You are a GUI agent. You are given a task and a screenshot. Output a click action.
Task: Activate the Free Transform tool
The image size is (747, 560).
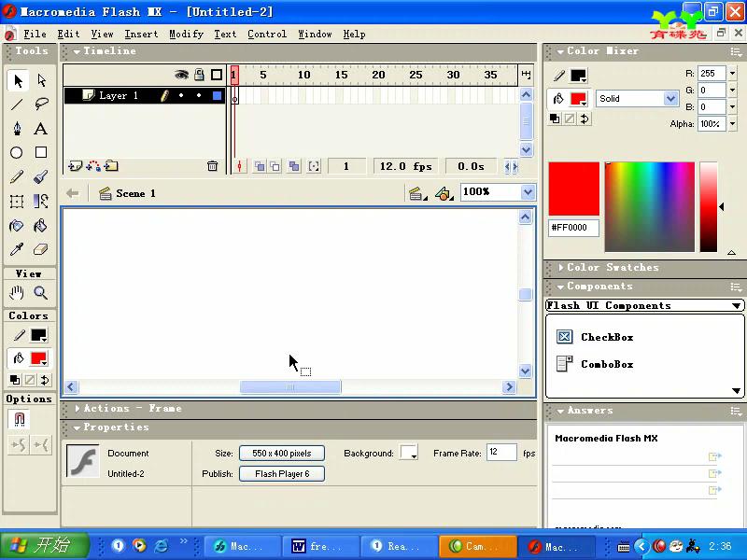point(17,201)
